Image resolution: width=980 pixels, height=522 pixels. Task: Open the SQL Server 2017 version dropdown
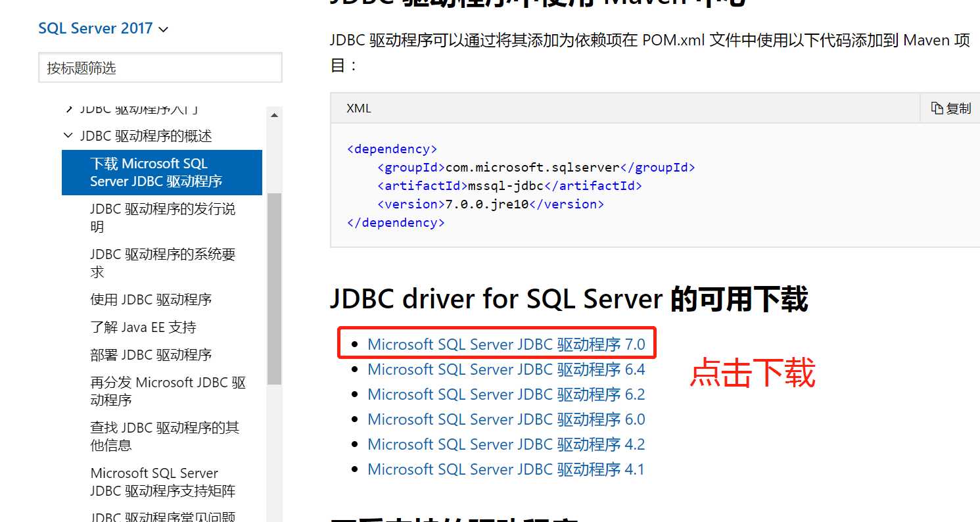pyautogui.click(x=103, y=28)
